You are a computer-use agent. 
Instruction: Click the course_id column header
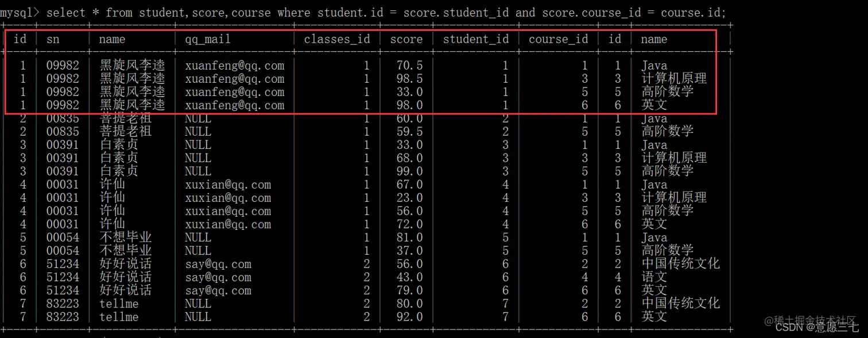(x=559, y=40)
